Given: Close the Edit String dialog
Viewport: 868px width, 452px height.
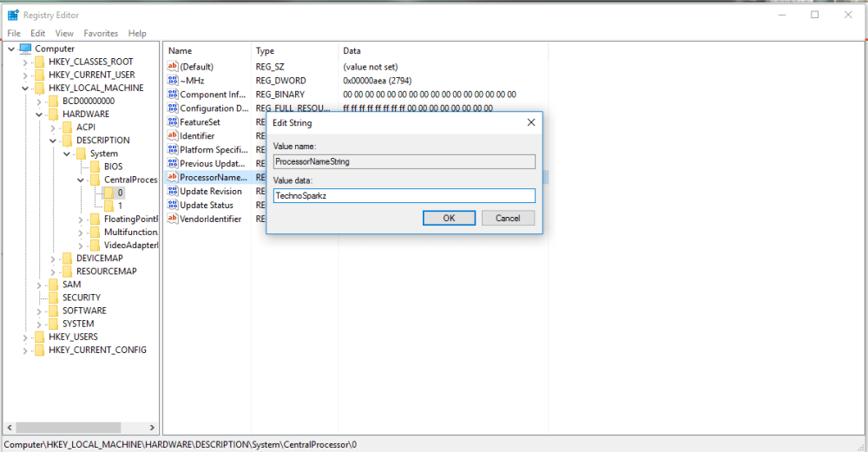Looking at the screenshot, I should (x=530, y=122).
